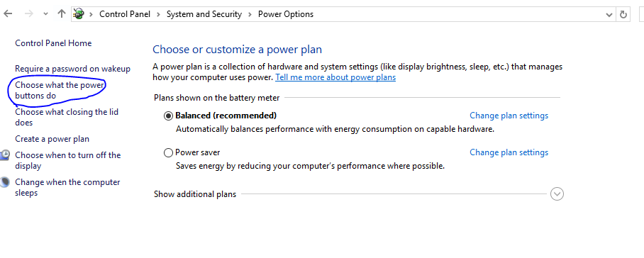Select the Power saver plan

(168, 153)
